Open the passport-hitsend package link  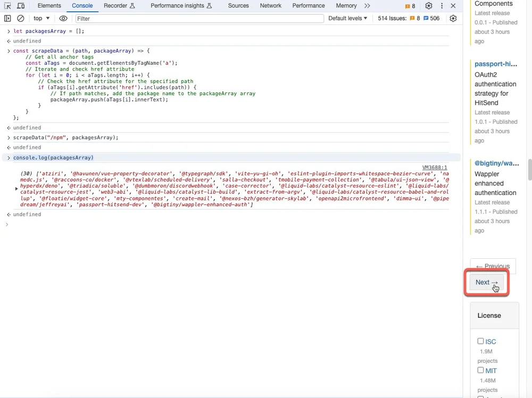point(496,63)
